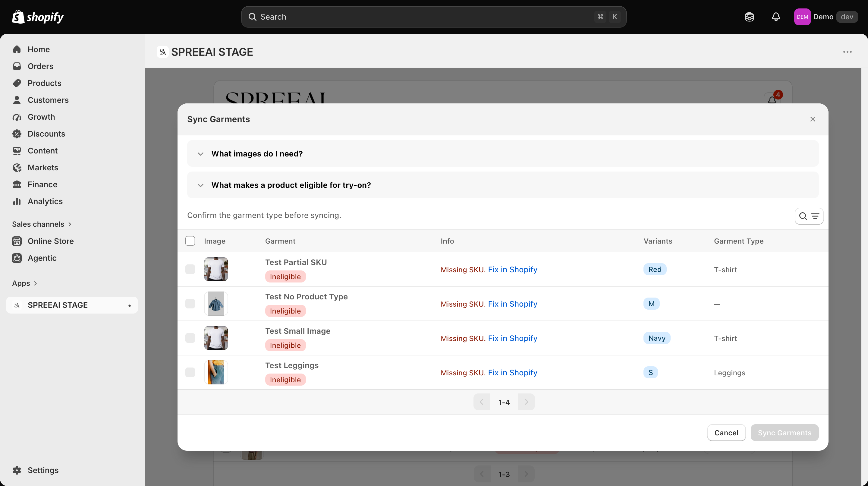Go to next page of garments 1-4
This screenshot has height=486, width=868.
pos(526,402)
